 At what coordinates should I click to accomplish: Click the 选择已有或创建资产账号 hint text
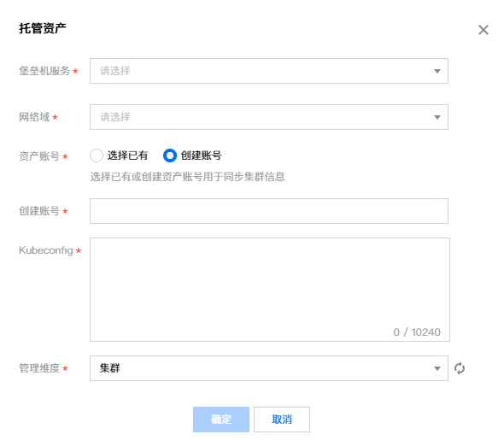pos(187,177)
